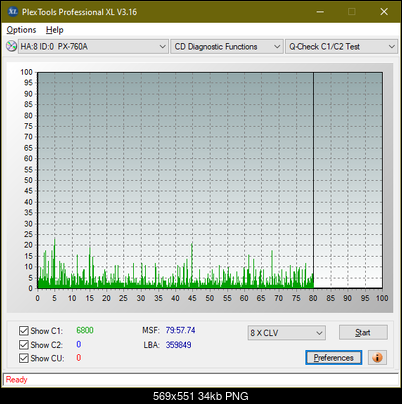Click the Start button
The image size is (402, 404).
363,332
